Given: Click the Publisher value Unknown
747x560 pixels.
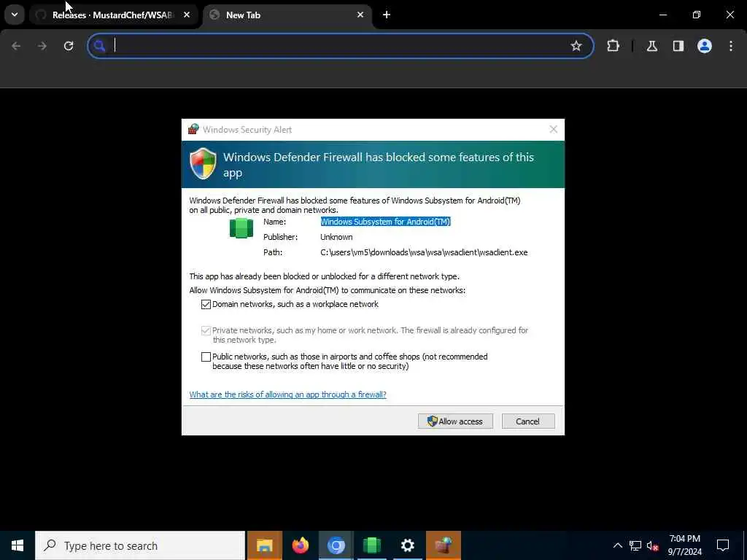Looking at the screenshot, I should [336, 237].
